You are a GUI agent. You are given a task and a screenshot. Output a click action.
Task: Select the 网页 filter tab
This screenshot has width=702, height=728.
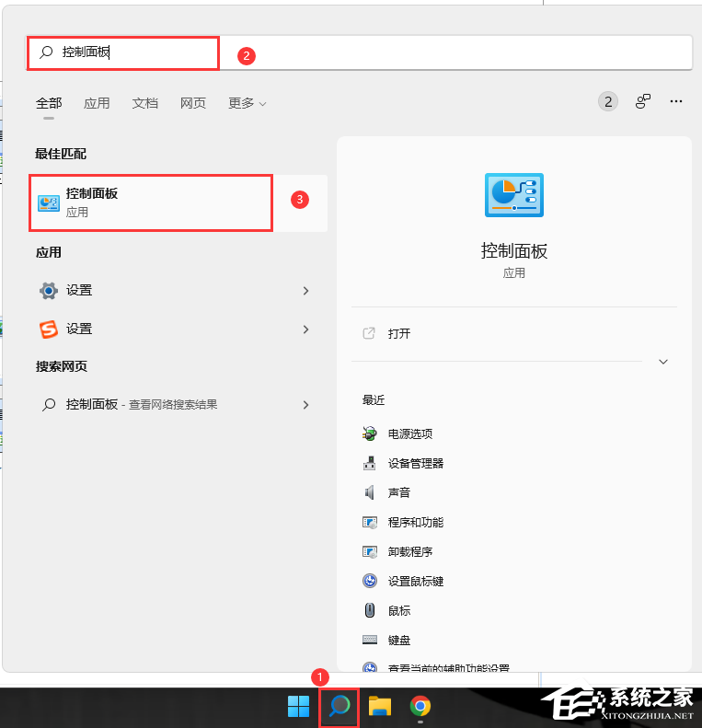coord(193,103)
